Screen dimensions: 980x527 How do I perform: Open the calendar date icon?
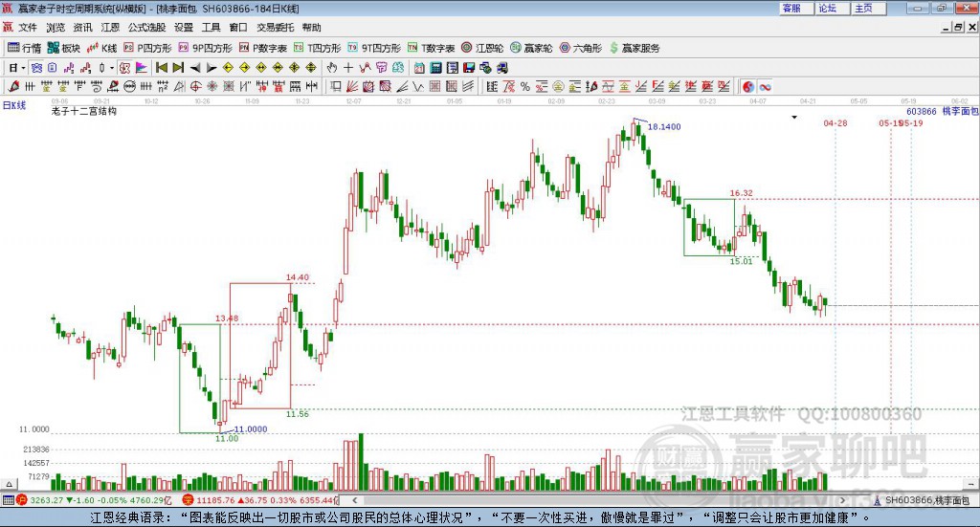tap(419, 68)
